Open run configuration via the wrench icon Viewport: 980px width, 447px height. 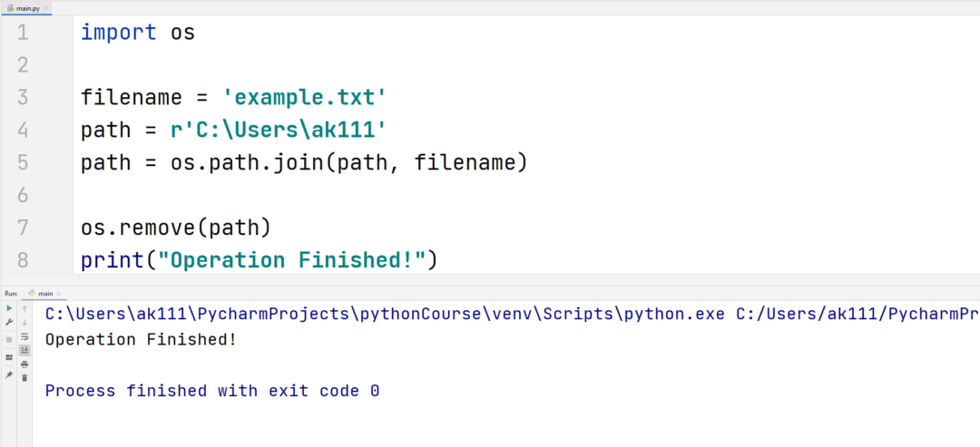click(9, 323)
